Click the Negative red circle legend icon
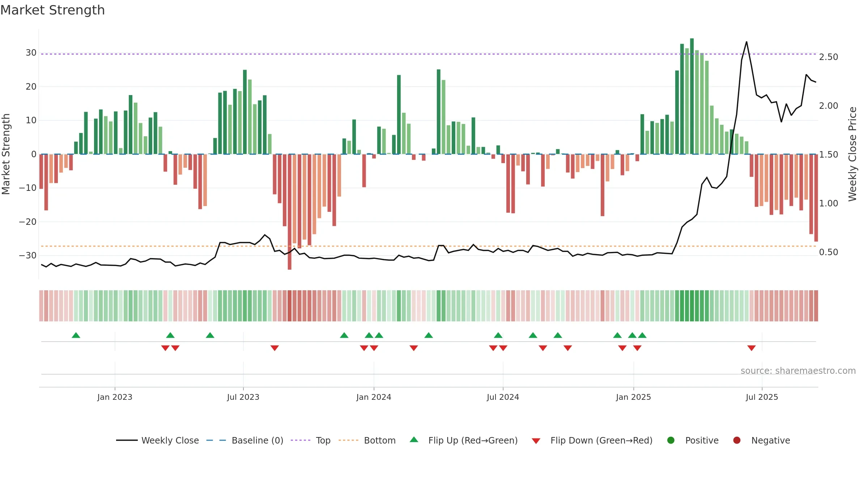Screen dimensions: 868x488 click(x=737, y=440)
